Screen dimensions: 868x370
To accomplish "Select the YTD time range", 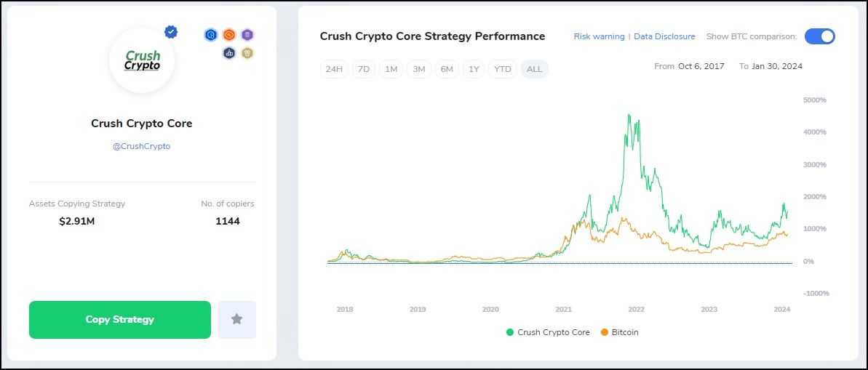I will [503, 69].
